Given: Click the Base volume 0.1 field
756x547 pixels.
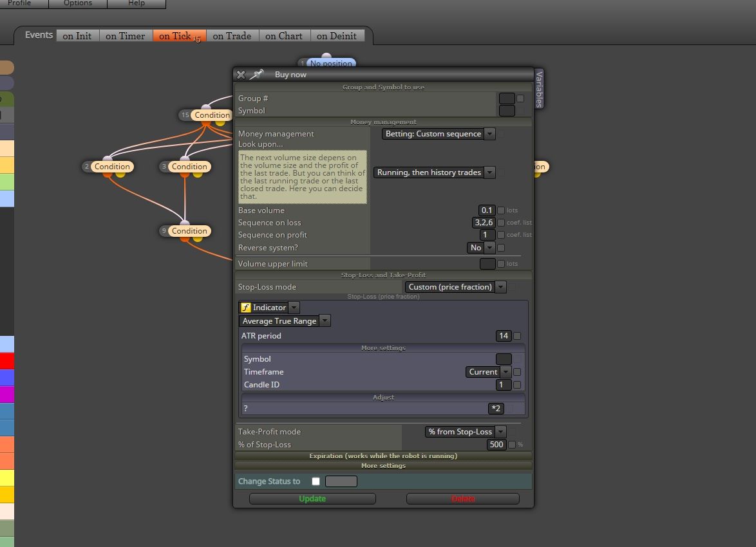Looking at the screenshot, I should pyautogui.click(x=486, y=210).
